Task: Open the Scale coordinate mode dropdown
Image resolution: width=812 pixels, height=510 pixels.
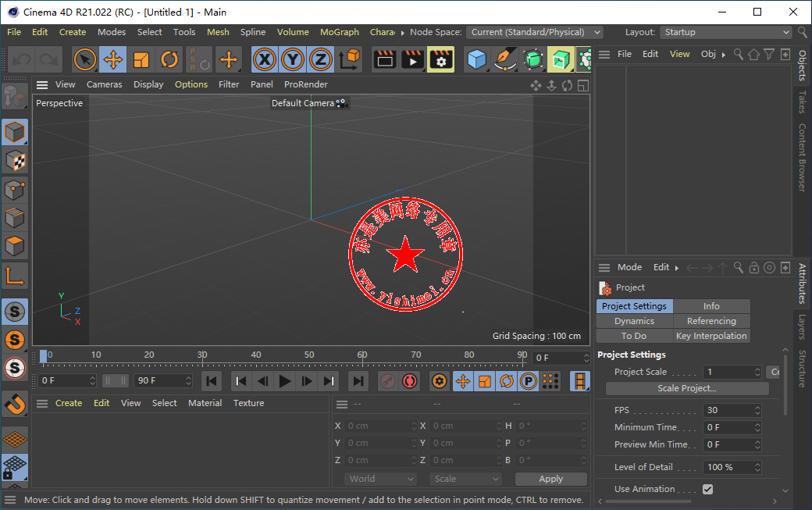Action: [x=465, y=479]
